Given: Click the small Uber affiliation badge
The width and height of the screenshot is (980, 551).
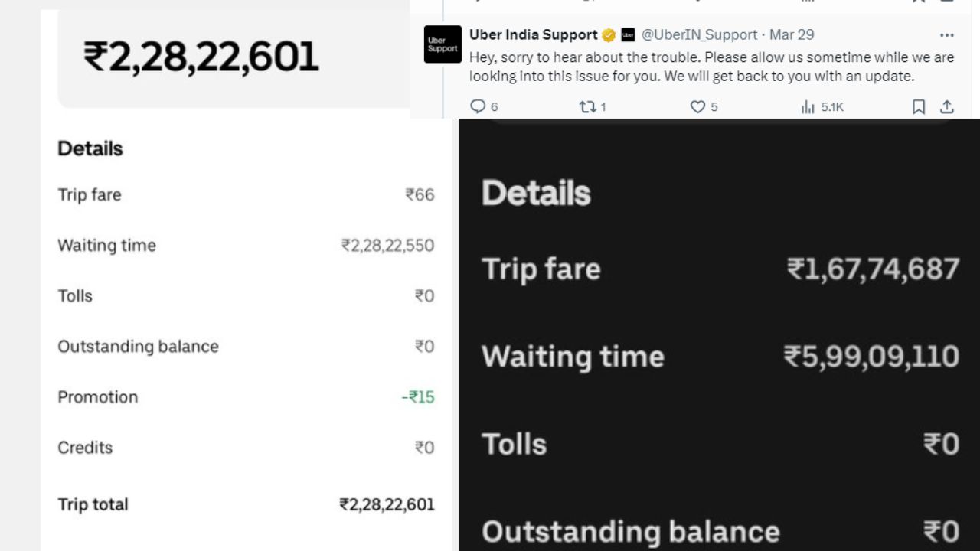Looking at the screenshot, I should click(x=628, y=35).
